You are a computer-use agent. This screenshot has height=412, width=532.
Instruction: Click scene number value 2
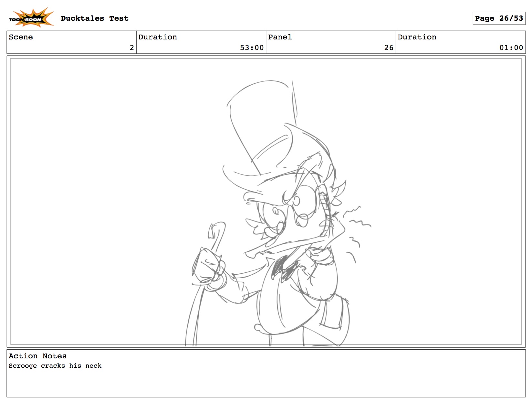(x=131, y=48)
